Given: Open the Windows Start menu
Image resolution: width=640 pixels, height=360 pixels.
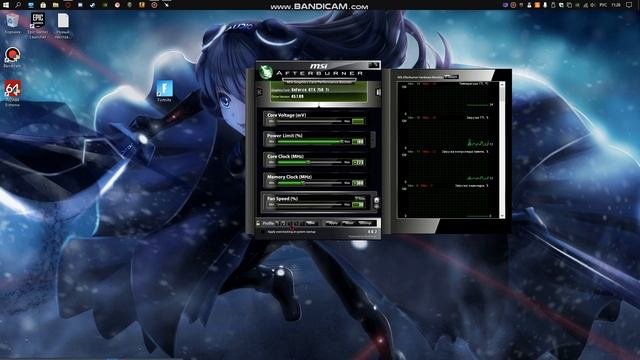Looking at the screenshot, I should tap(6, 5).
